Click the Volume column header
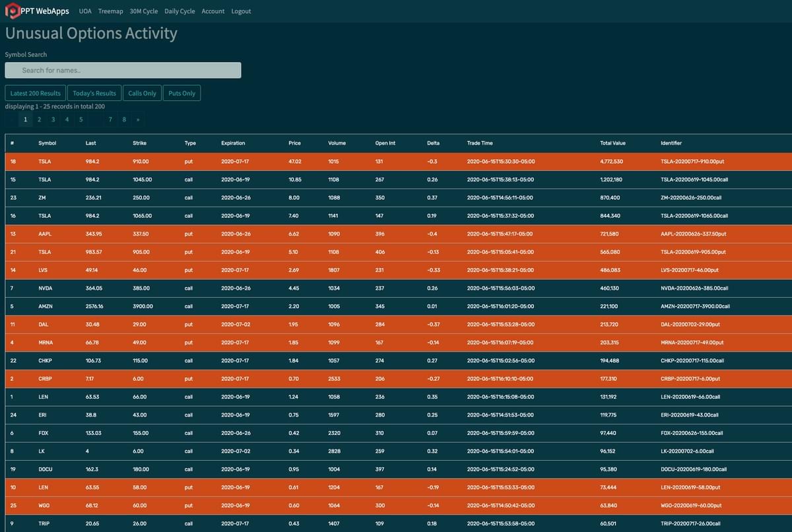792x532 pixels. pos(337,143)
